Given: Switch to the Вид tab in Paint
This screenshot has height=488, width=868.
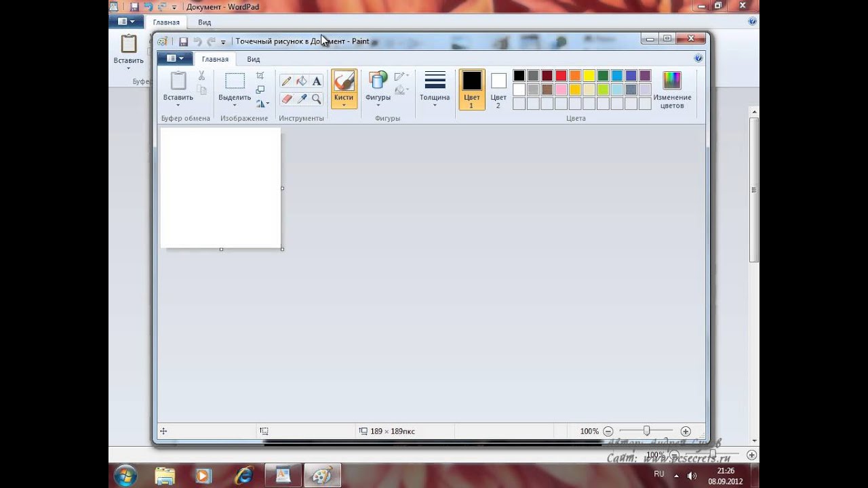Looking at the screenshot, I should [x=253, y=59].
